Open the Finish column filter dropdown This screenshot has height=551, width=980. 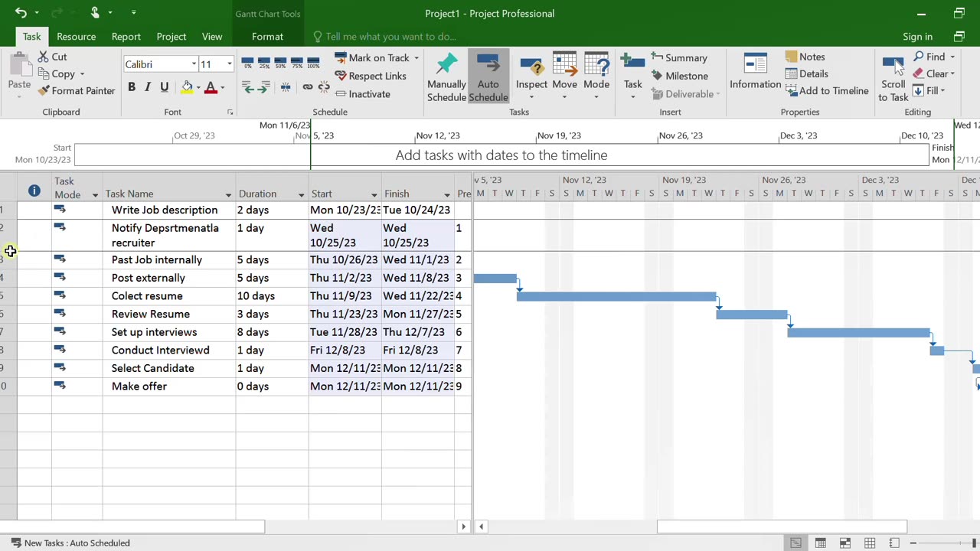coord(447,194)
